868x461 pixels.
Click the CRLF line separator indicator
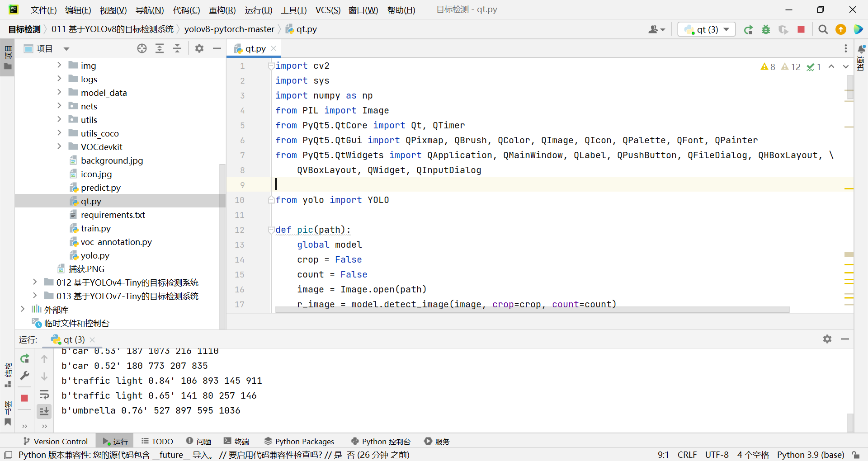(687, 455)
